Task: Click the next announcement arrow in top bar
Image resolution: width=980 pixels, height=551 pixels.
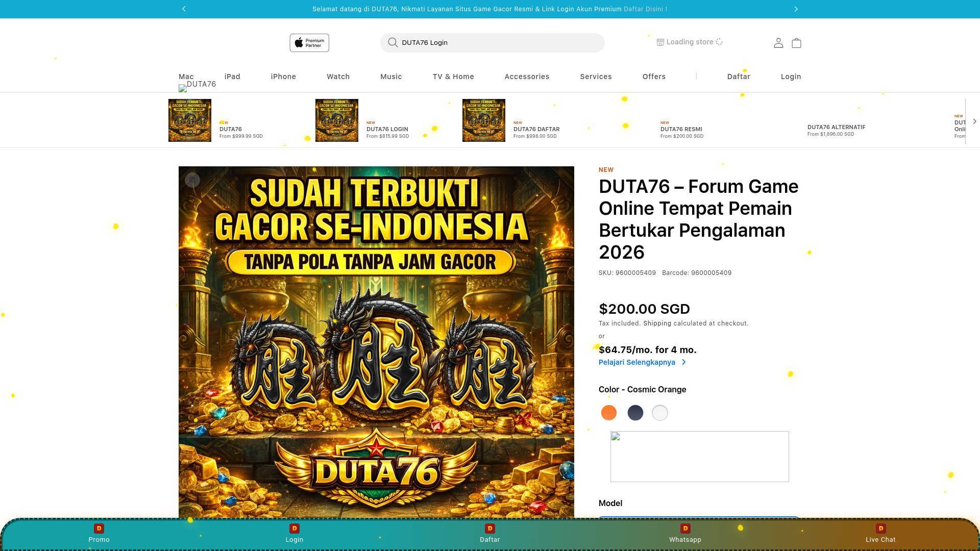Action: click(x=796, y=9)
